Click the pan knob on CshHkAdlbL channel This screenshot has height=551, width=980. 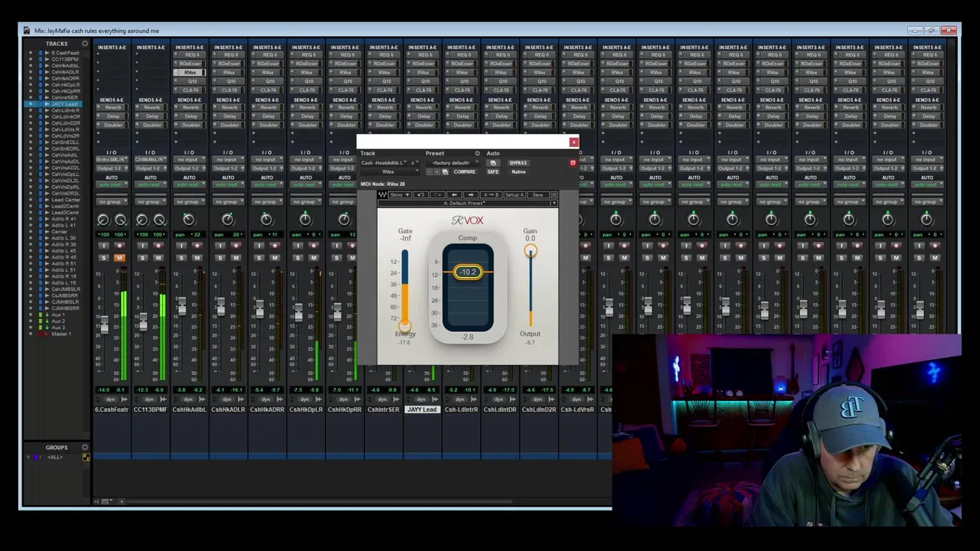point(189,220)
